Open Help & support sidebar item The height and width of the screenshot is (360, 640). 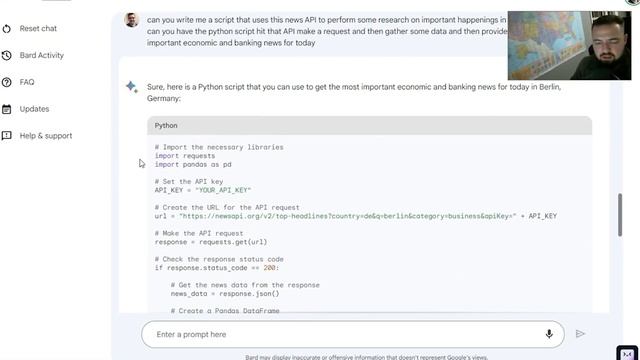[x=46, y=136]
